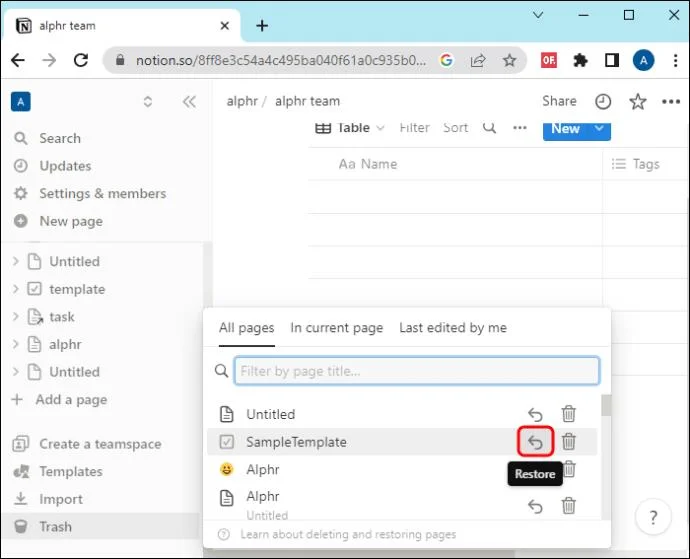This screenshot has width=690, height=559.
Task: Open the help question mark button
Action: point(653,517)
